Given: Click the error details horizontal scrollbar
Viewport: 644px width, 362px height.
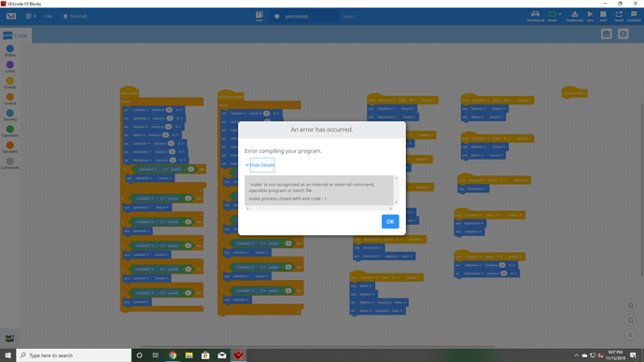Looking at the screenshot, I should point(318,208).
